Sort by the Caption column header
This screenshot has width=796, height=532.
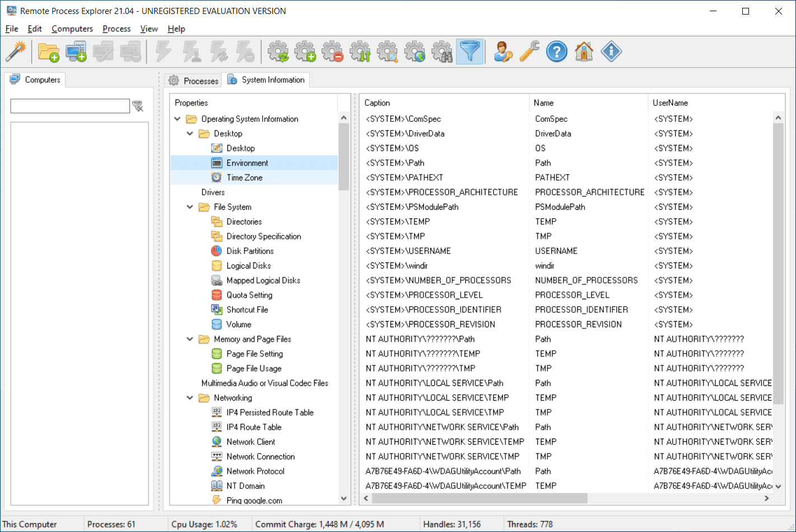point(444,103)
